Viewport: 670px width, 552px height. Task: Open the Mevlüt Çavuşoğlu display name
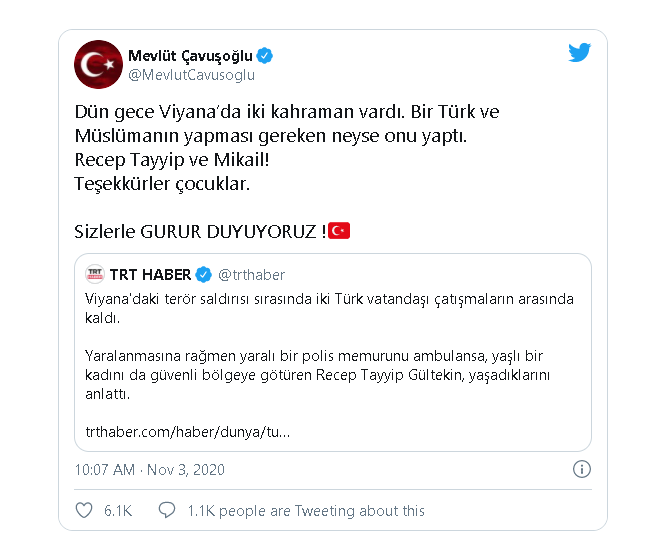tap(191, 55)
